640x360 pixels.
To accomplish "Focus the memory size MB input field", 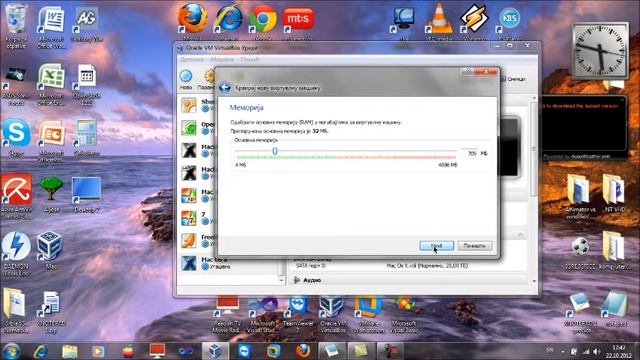I will point(470,153).
